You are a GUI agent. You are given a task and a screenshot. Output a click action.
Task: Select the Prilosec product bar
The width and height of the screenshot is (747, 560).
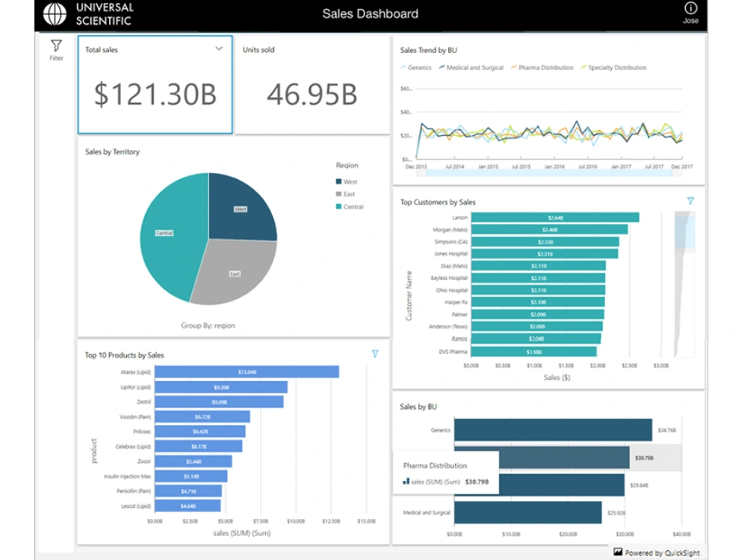[x=200, y=432]
